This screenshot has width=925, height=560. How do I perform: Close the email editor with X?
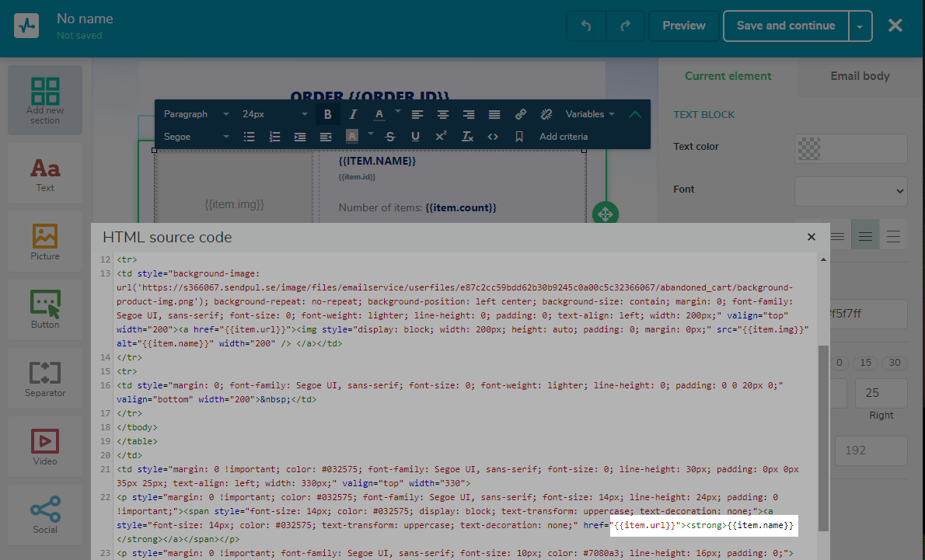tap(895, 26)
